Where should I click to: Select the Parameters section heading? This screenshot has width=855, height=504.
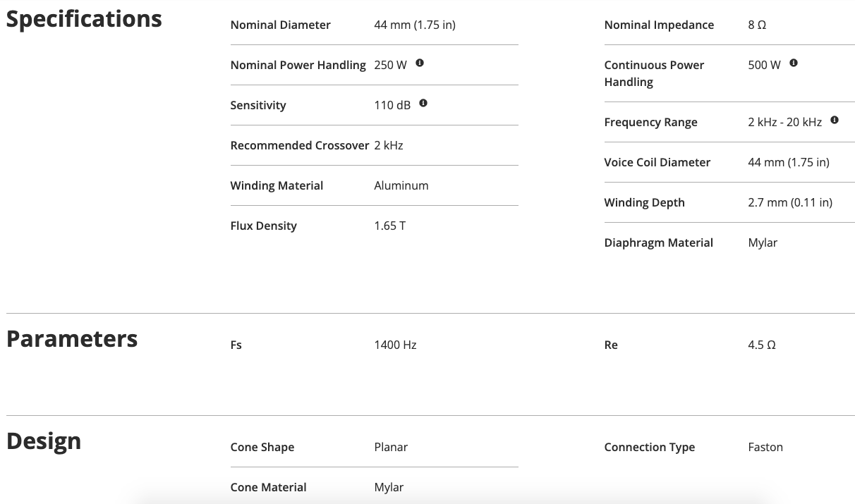72,339
